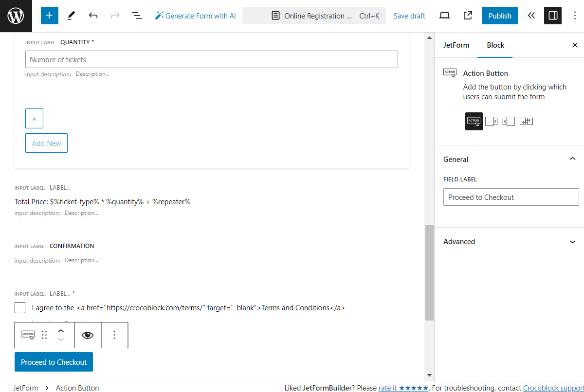Move the block up with chevron

coord(61,330)
